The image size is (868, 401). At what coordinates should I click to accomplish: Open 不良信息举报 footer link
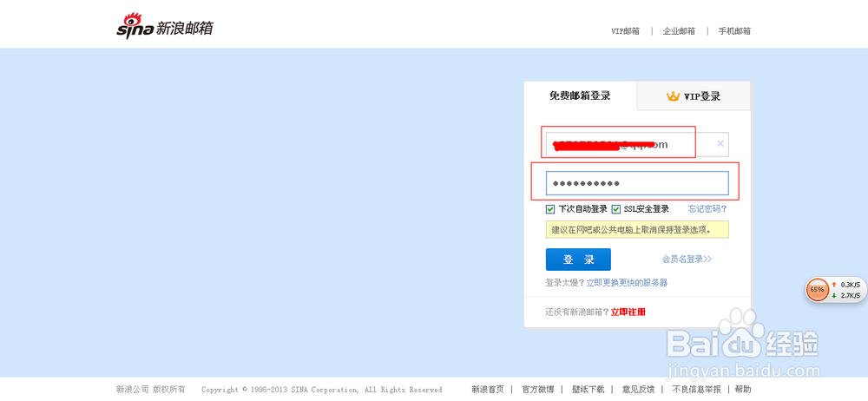tap(697, 390)
